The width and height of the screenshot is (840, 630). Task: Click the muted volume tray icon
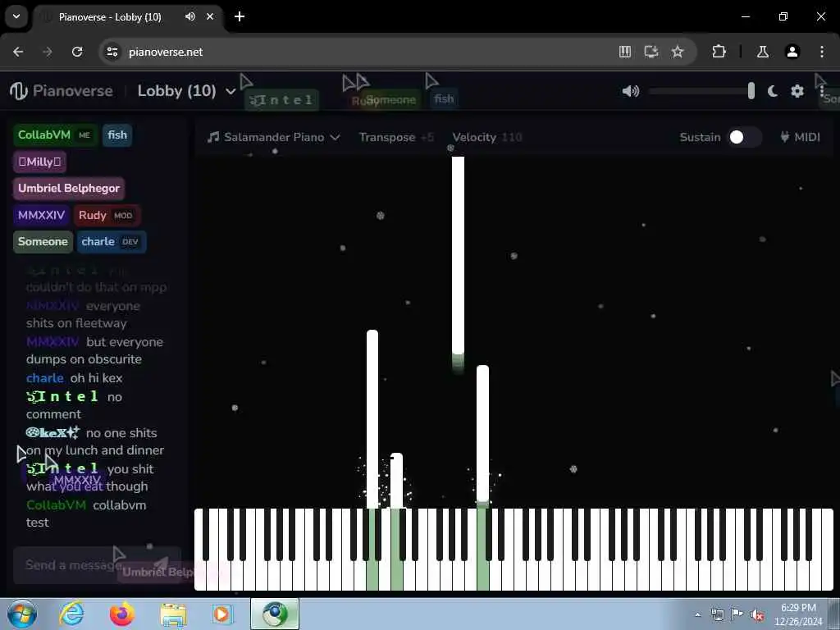[x=757, y=615]
